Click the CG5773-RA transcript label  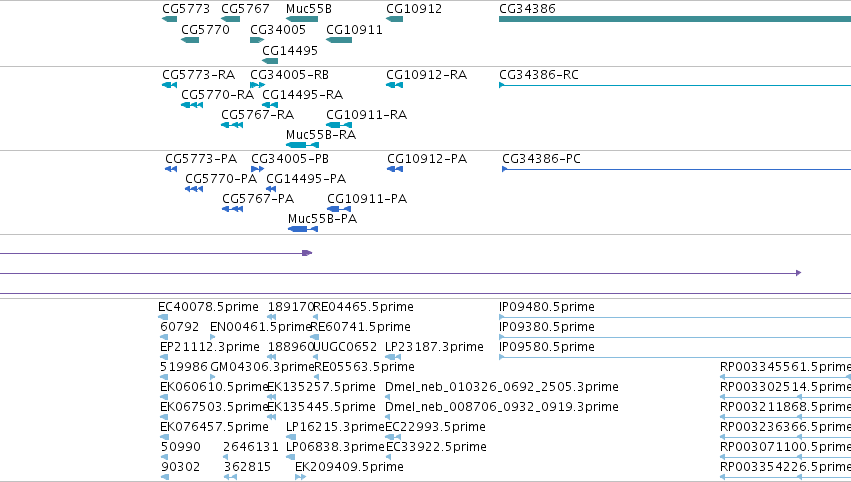(x=199, y=74)
